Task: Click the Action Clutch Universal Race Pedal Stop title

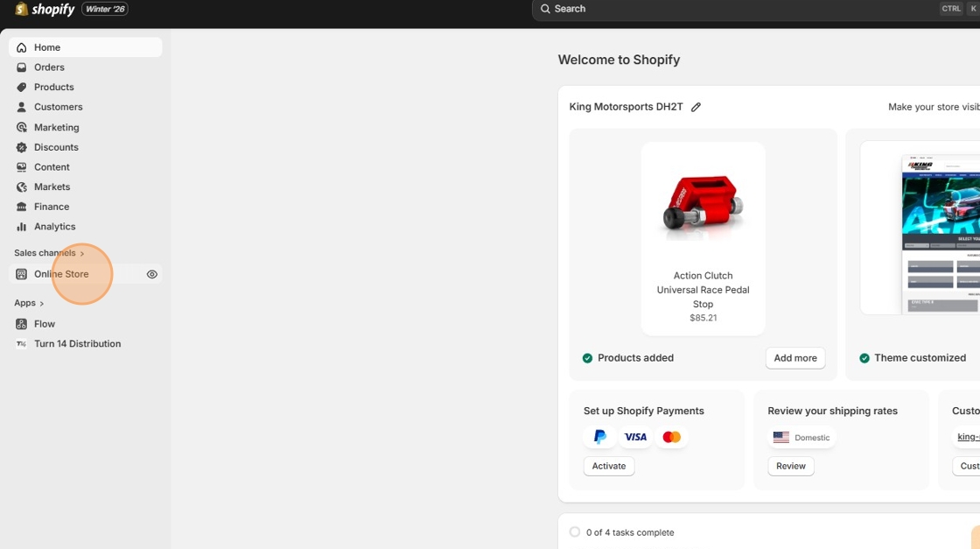Action: pyautogui.click(x=703, y=290)
